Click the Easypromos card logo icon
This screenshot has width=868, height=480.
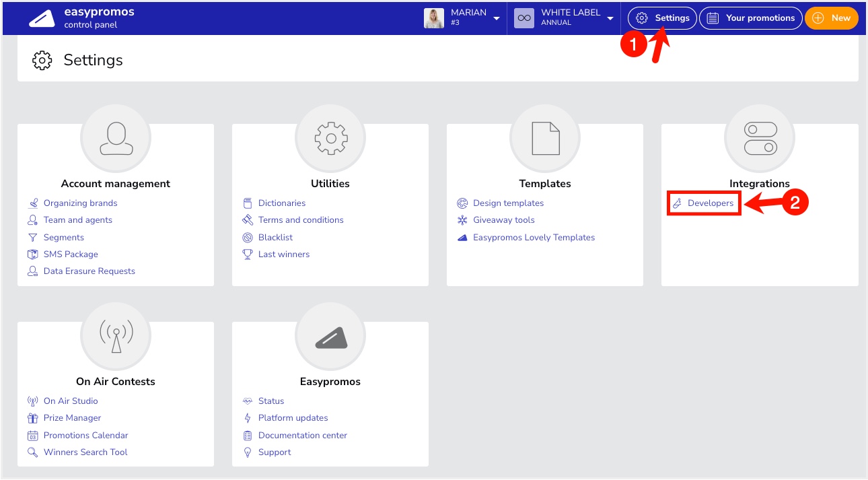[x=330, y=337]
